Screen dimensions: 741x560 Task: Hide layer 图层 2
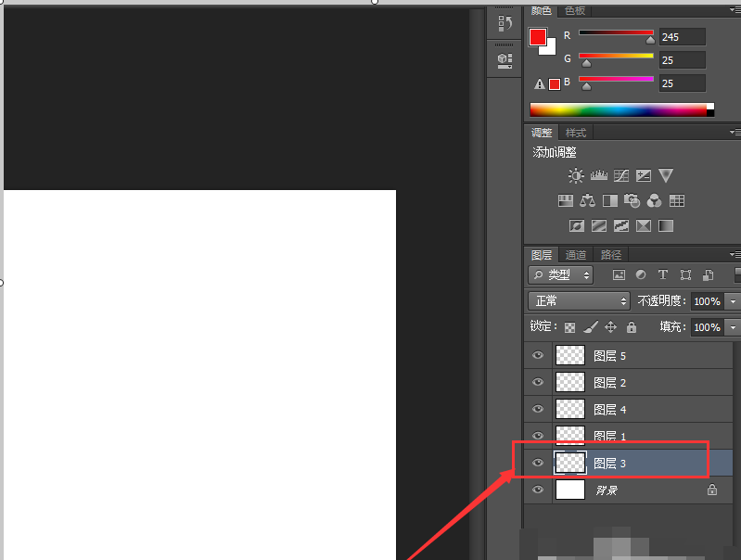538,382
